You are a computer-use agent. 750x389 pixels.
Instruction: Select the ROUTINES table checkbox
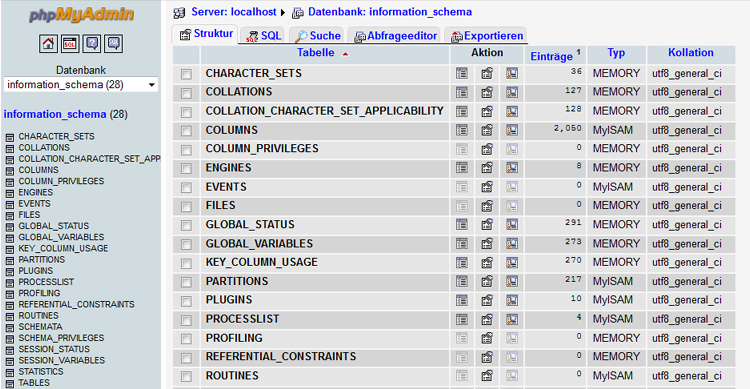pos(186,377)
